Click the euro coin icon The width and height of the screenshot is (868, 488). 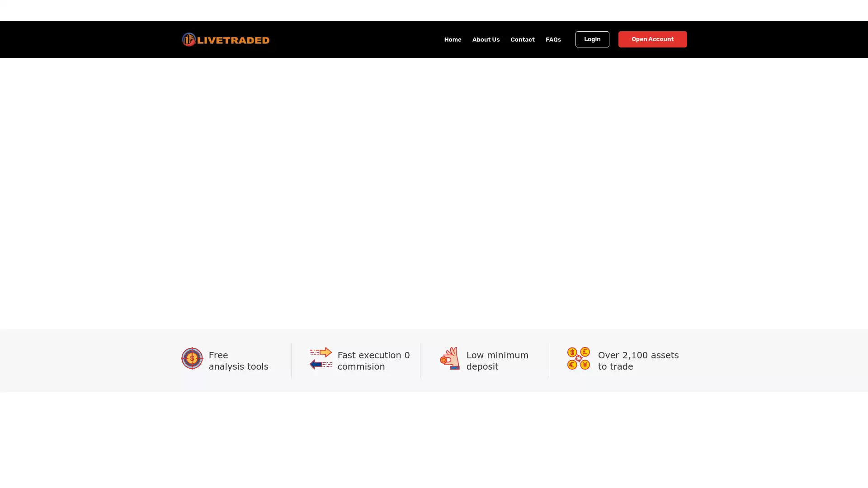coord(572,365)
